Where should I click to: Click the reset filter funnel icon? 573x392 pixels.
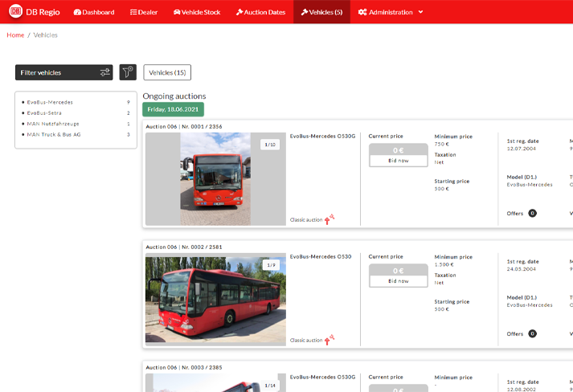128,72
